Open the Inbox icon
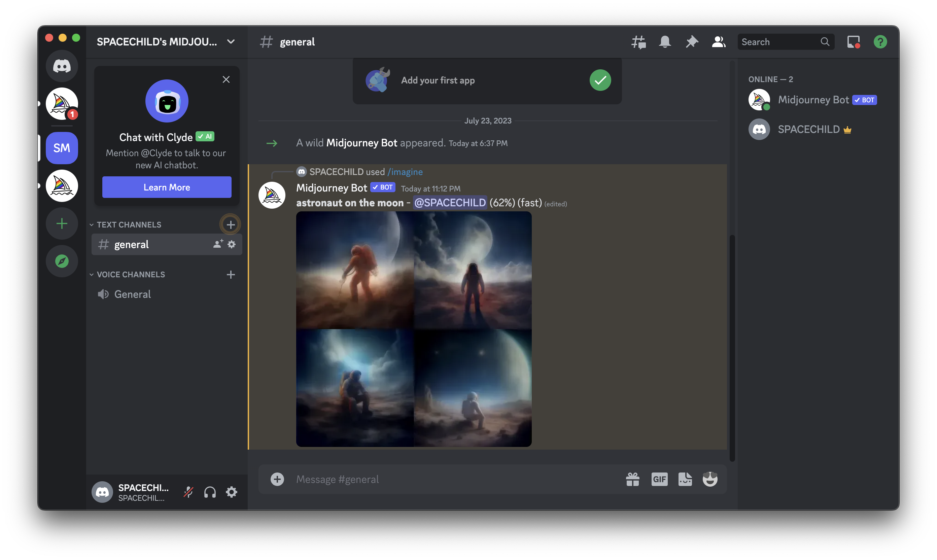Screen dimensions: 937x560 pyautogui.click(x=853, y=42)
